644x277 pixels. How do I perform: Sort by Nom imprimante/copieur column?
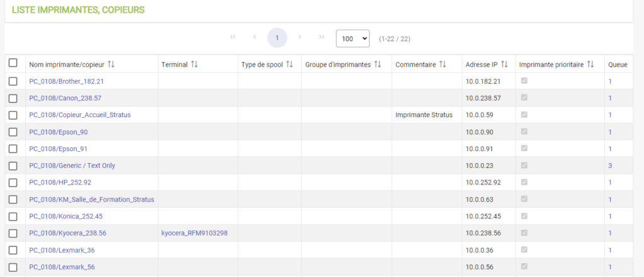[111, 64]
